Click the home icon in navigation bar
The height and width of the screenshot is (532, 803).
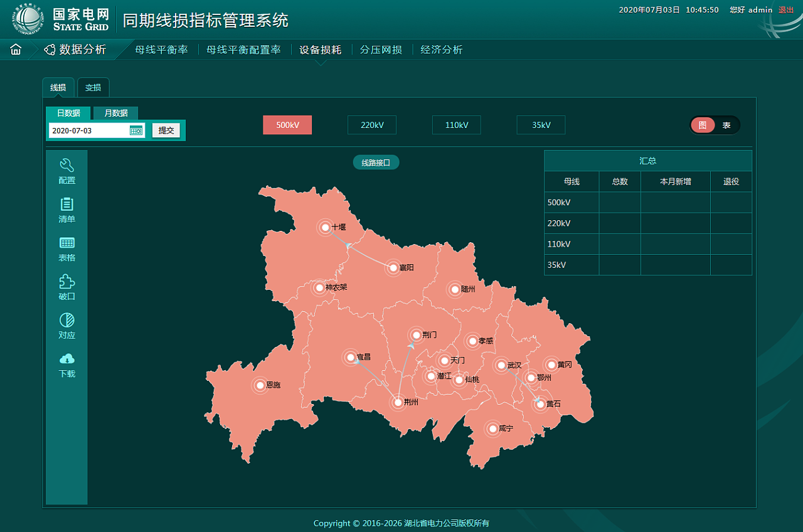15,49
